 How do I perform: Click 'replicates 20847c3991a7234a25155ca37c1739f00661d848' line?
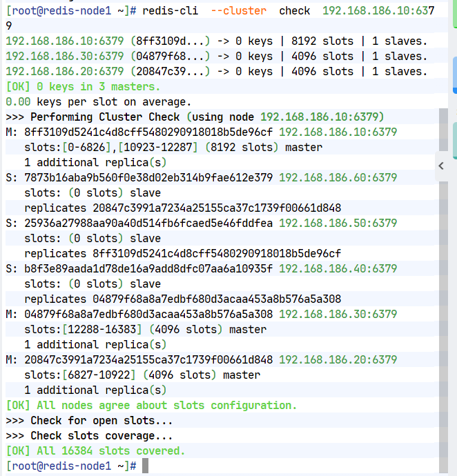(183, 208)
